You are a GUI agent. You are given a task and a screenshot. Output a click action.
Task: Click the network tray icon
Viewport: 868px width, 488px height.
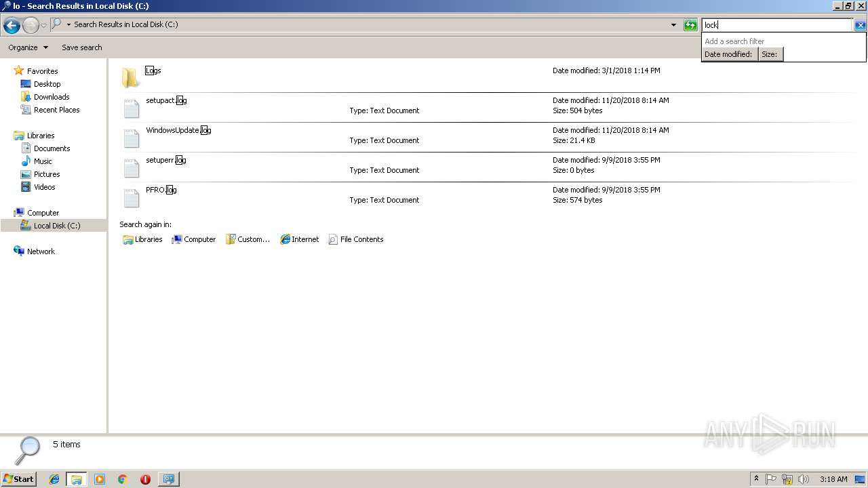click(787, 479)
